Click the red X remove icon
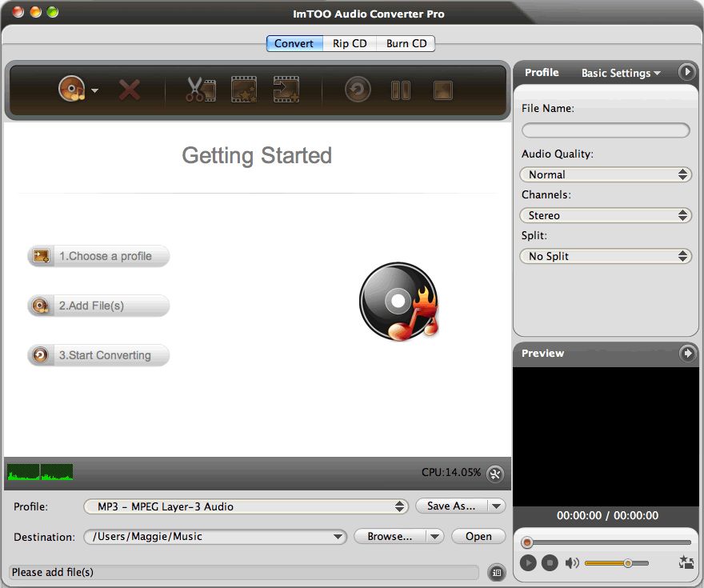 pyautogui.click(x=129, y=90)
